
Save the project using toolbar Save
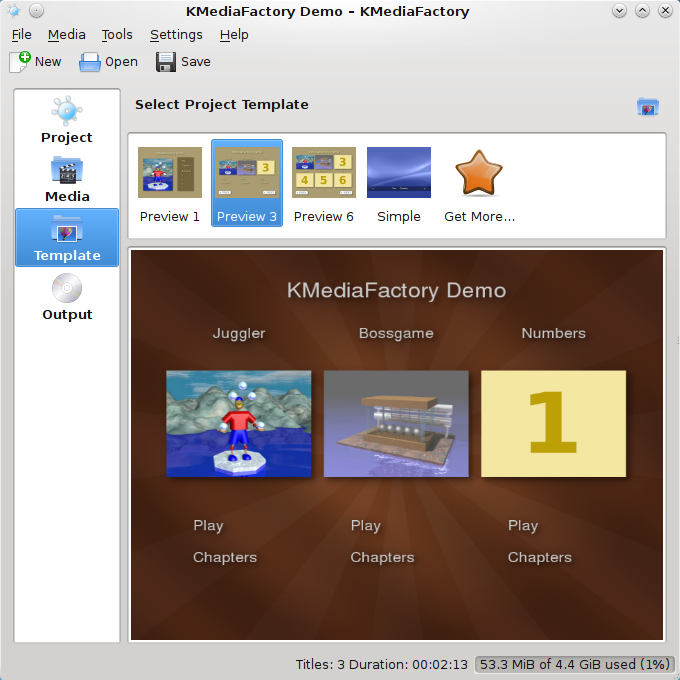183,62
